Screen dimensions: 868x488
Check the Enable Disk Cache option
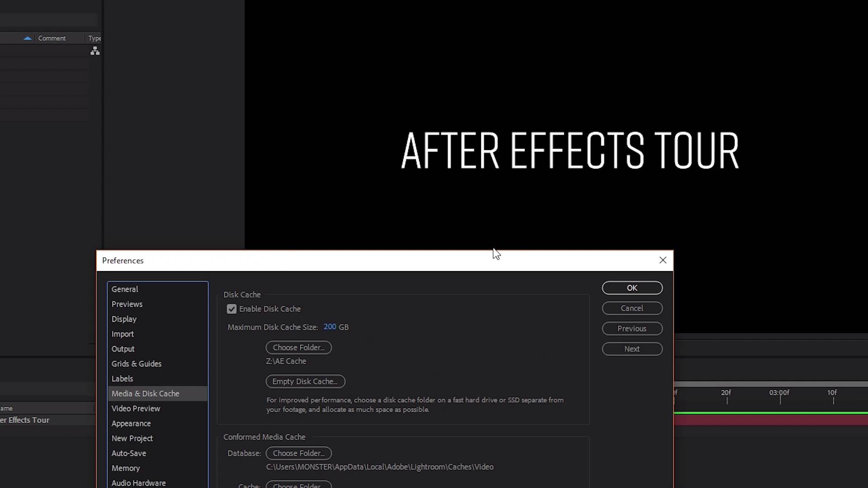pos(231,309)
